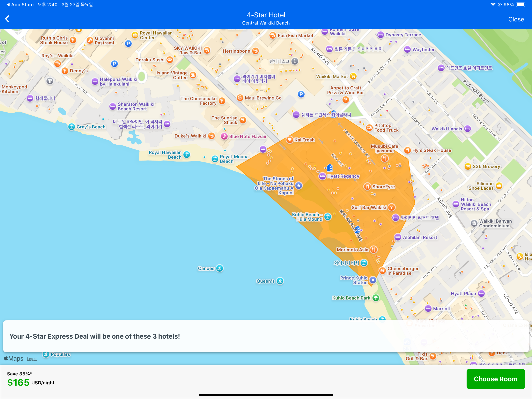Viewport: 532px width, 399px height.
Task: Open the Legal link on map
Action: tap(32, 358)
